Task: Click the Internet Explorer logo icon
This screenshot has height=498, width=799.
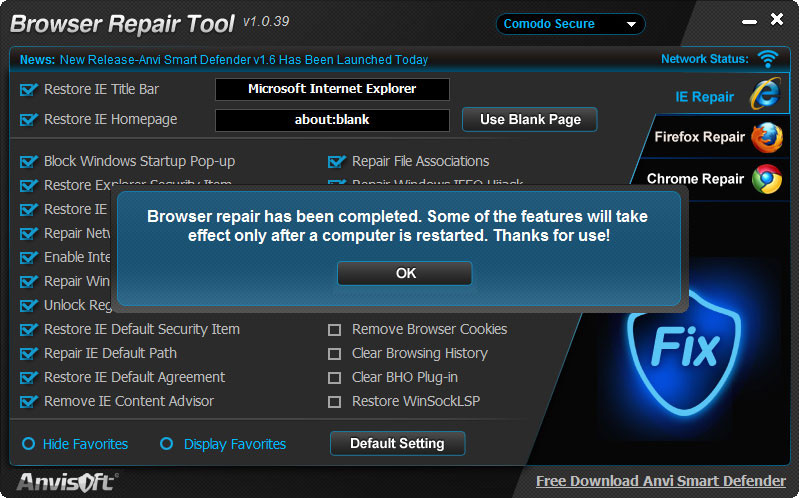Action: 765,93
